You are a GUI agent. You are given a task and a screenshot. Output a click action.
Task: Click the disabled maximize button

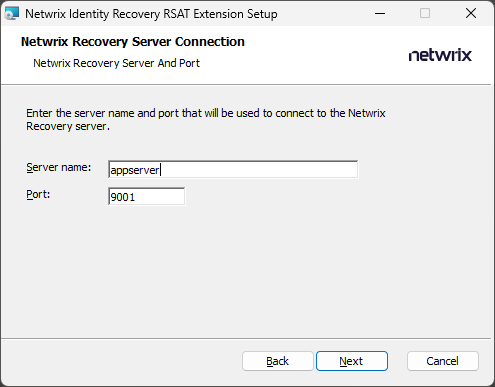tap(425, 13)
